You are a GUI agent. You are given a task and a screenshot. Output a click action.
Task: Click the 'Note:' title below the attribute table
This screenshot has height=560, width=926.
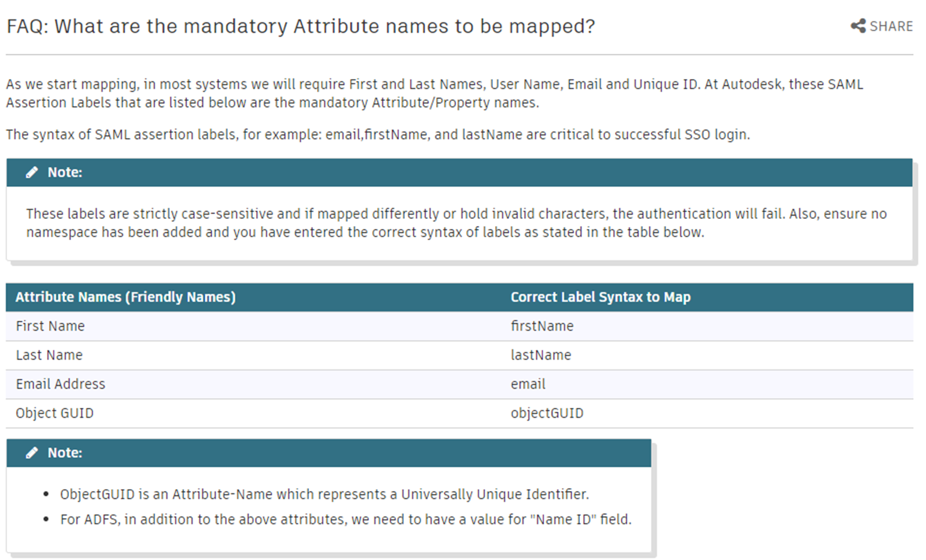65,453
